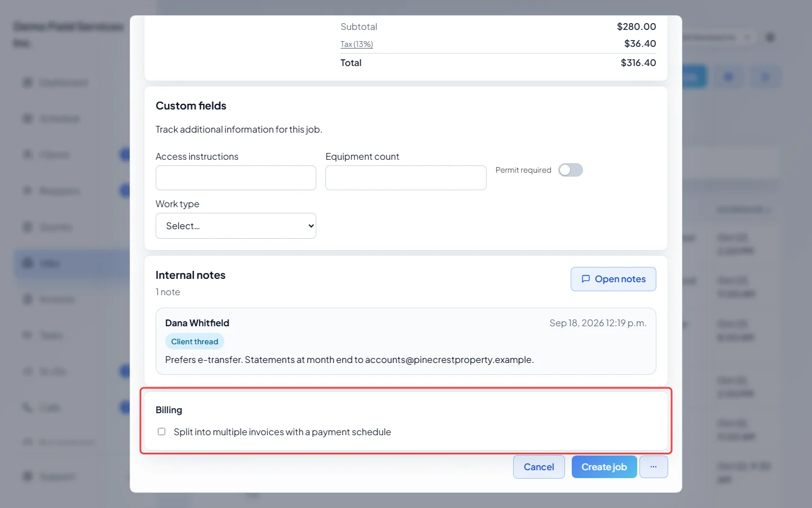Image resolution: width=812 pixels, height=508 pixels.
Task: Click the Subtotal amount $280.00
Action: coord(637,27)
